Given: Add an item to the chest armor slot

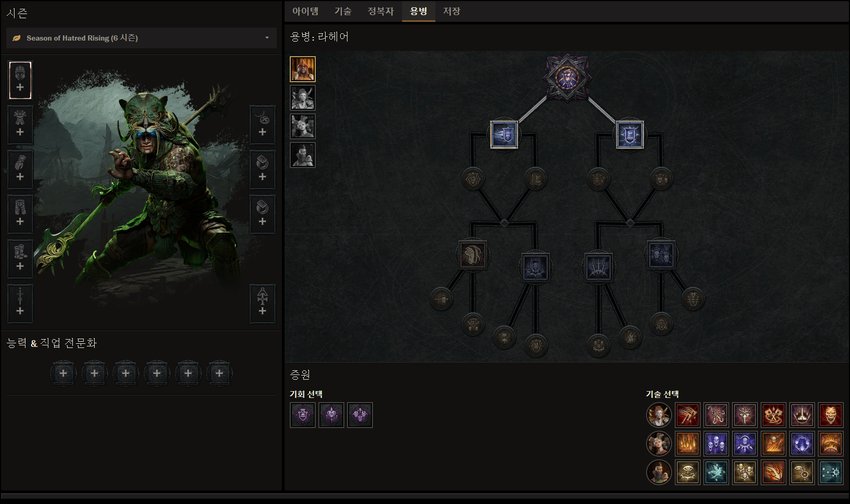Looking at the screenshot, I should point(20,125).
